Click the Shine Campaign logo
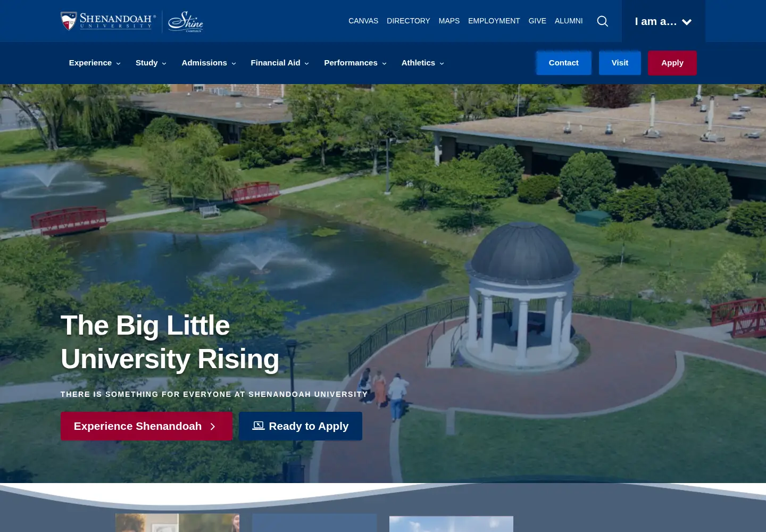 click(x=186, y=22)
